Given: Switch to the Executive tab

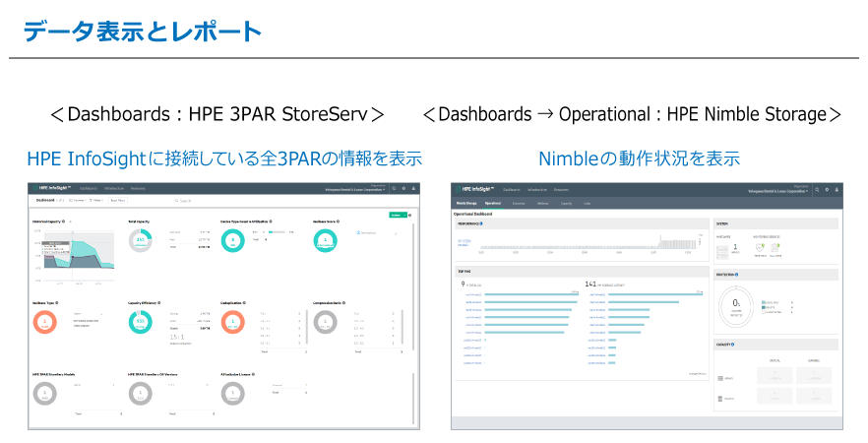Looking at the screenshot, I should click(x=518, y=203).
